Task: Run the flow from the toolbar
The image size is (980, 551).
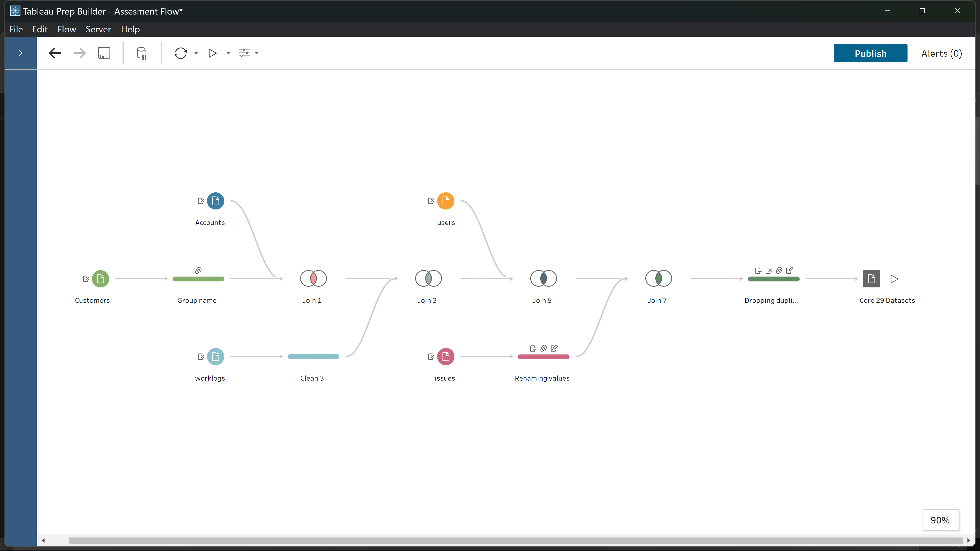Action: 212,53
